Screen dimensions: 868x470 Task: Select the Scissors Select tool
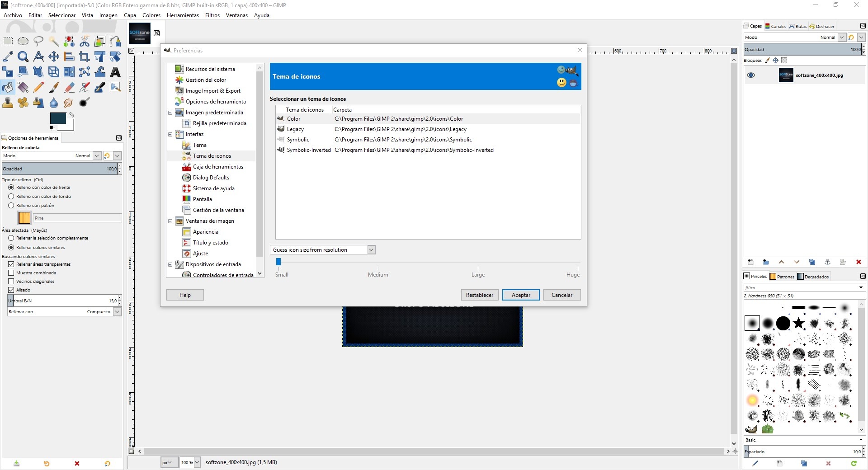click(x=85, y=42)
